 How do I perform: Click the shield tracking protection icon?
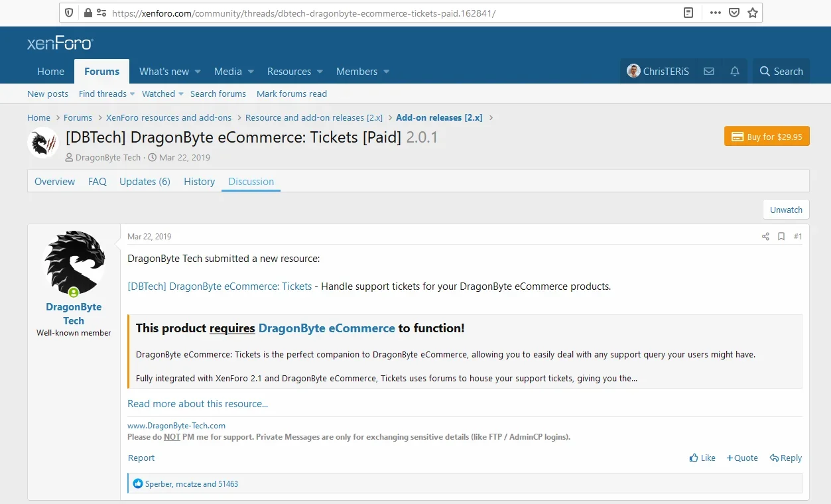69,13
